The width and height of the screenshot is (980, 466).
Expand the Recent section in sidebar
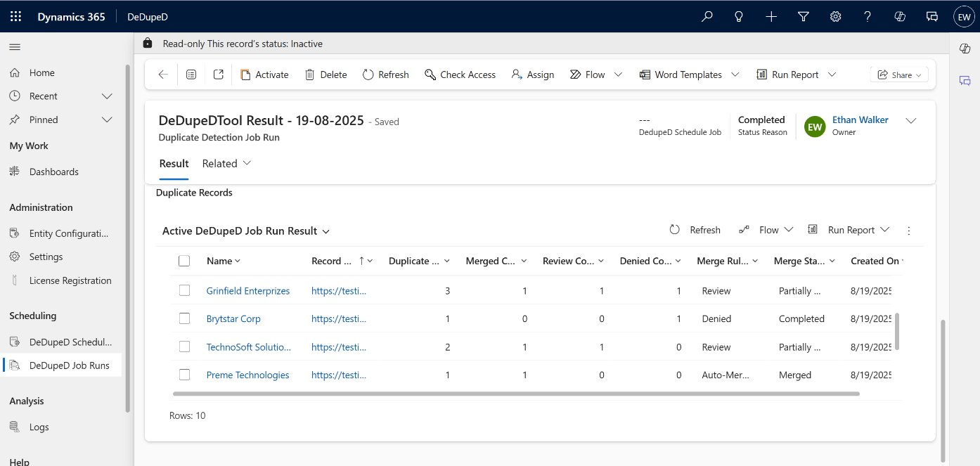click(107, 96)
